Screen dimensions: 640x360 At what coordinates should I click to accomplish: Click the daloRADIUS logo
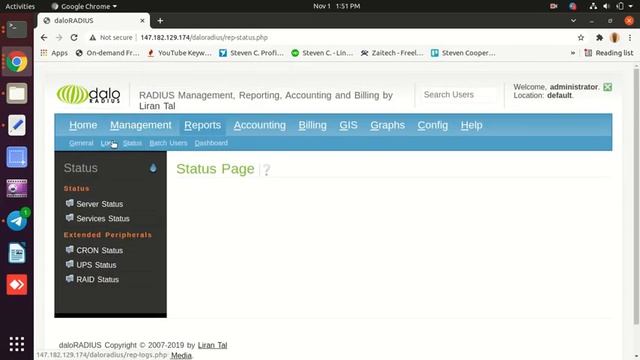coord(89,95)
